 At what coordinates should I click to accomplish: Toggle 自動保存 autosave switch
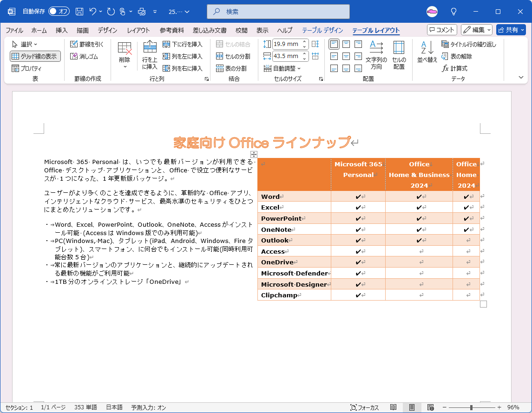coord(59,12)
